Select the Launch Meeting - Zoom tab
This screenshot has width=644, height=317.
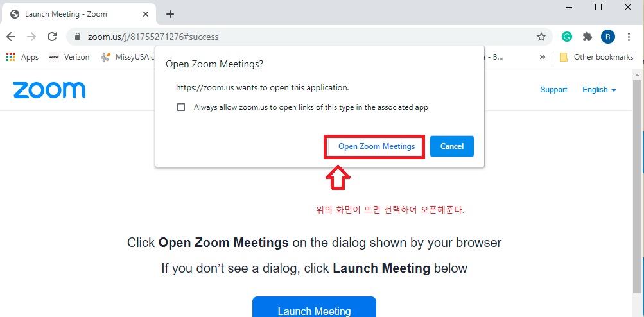point(71,14)
